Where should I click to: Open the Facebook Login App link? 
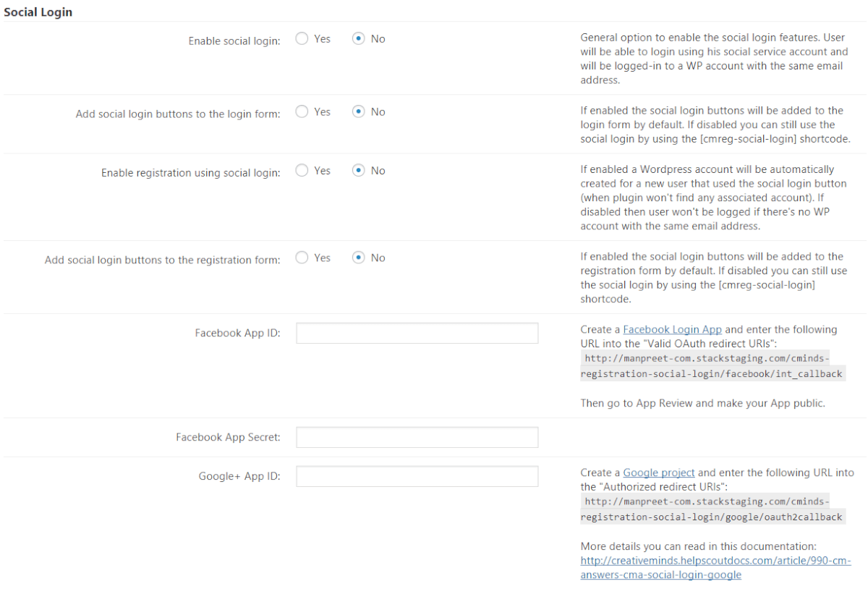coord(672,330)
